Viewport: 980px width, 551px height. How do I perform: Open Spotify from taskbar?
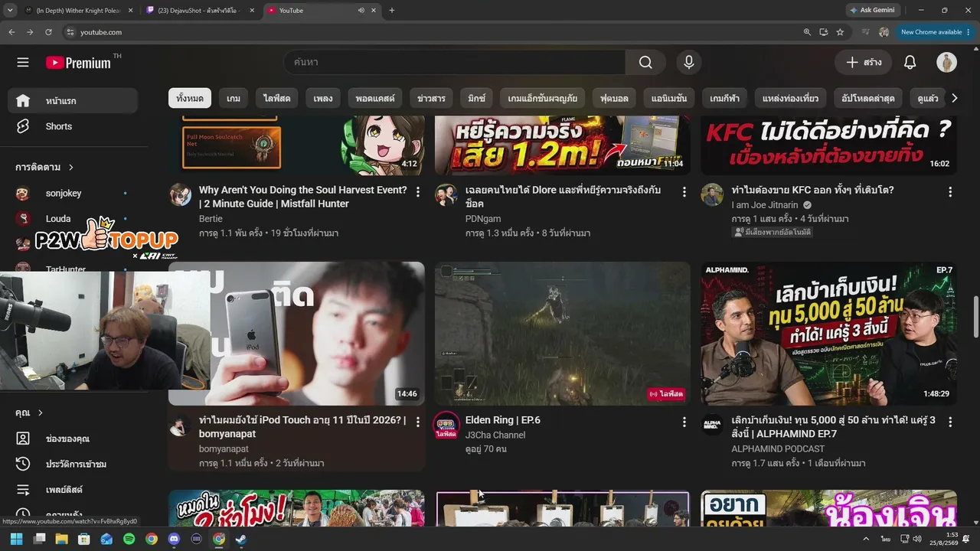129,539
